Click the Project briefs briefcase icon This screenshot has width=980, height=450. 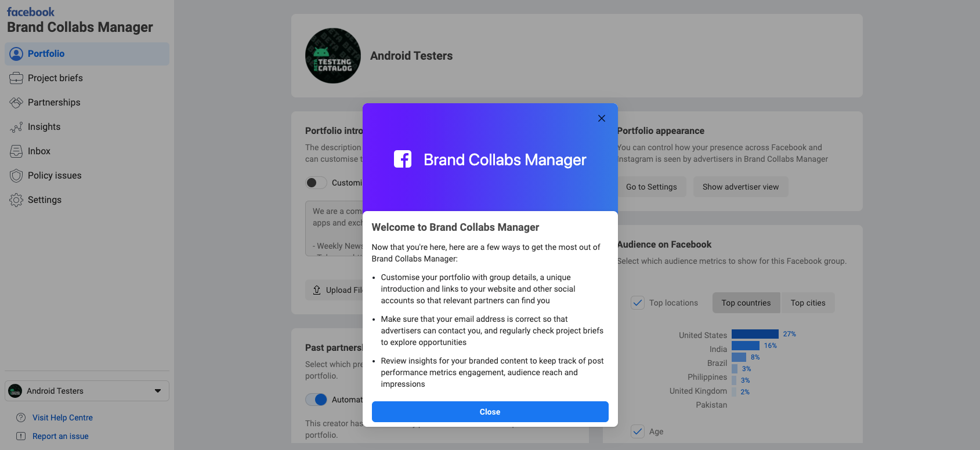16,78
